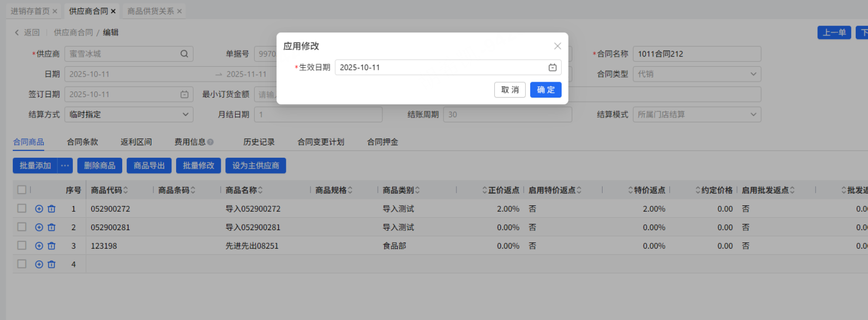The width and height of the screenshot is (868, 320).
Task: Toggle the select-all header checkbox
Action: (x=22, y=190)
